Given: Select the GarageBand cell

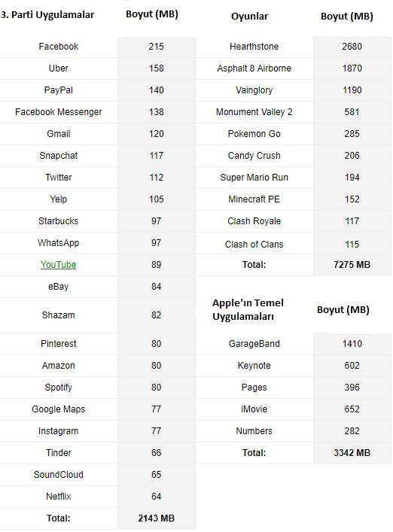Looking at the screenshot, I should (x=254, y=344).
